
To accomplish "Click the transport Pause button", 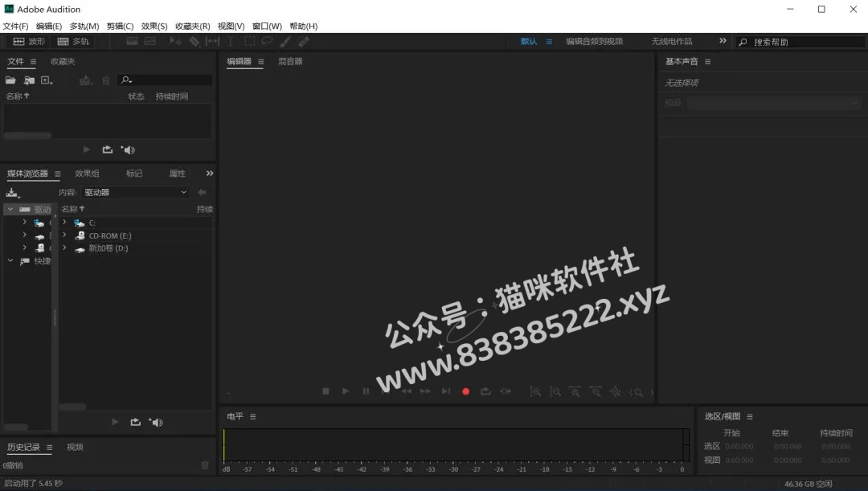I will point(366,391).
